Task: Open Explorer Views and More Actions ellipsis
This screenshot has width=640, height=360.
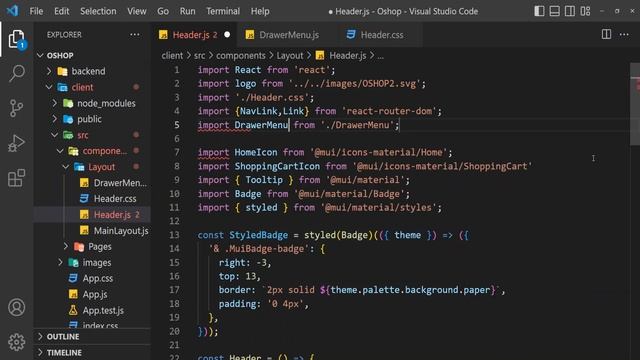Action: coord(135,35)
